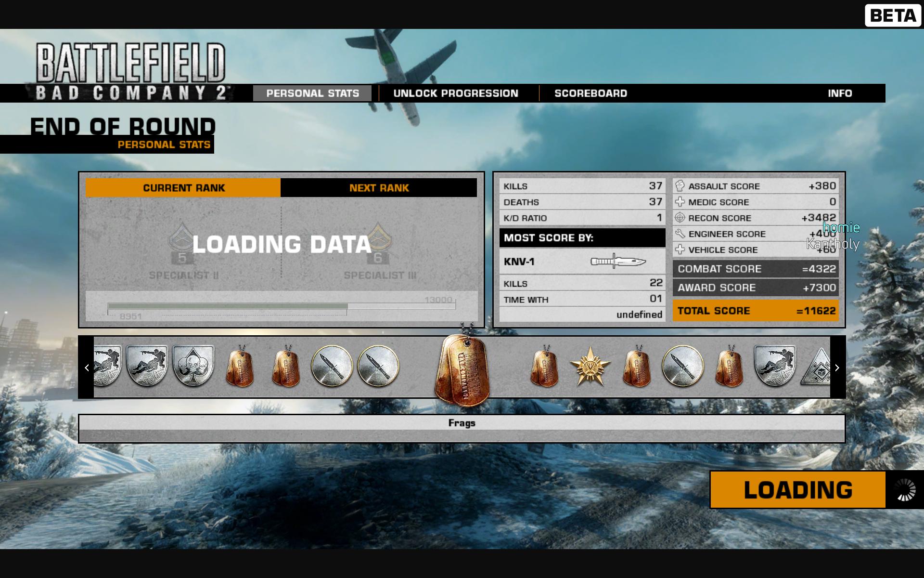Click the left arrow of the awards carousel
The height and width of the screenshot is (578, 924).
(87, 368)
